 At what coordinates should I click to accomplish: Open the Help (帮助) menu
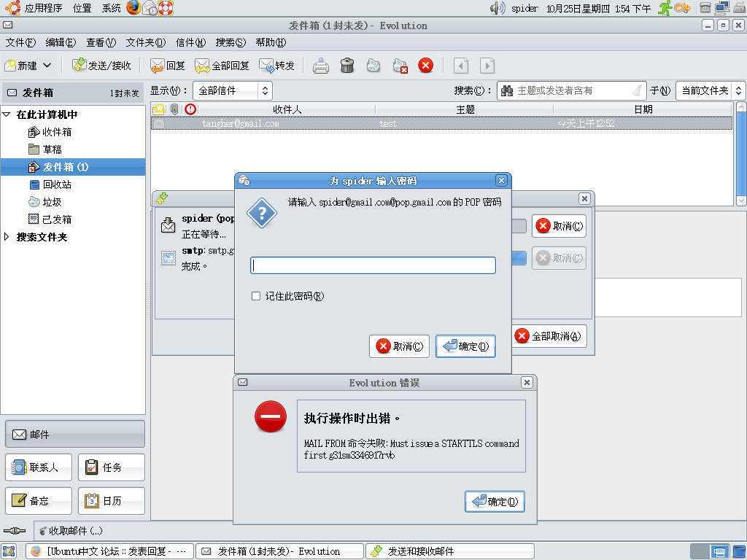click(271, 42)
